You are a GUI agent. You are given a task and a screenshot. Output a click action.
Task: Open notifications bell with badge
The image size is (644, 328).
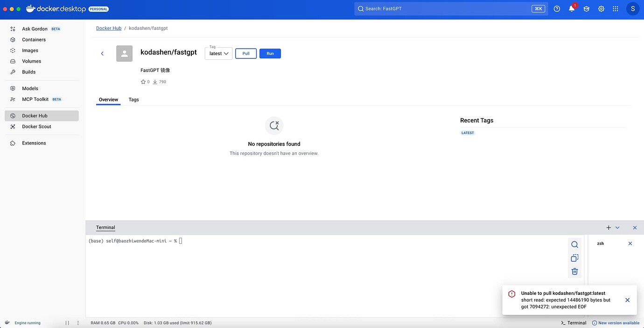(x=571, y=8)
